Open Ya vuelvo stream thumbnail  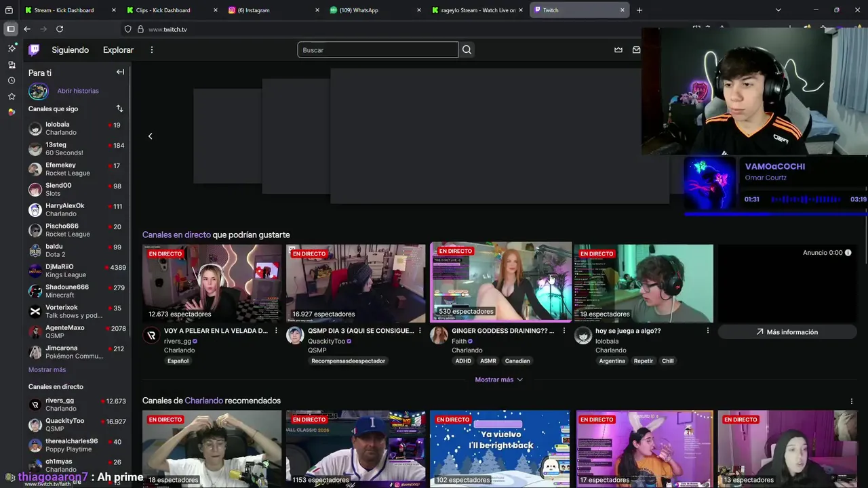(500, 448)
